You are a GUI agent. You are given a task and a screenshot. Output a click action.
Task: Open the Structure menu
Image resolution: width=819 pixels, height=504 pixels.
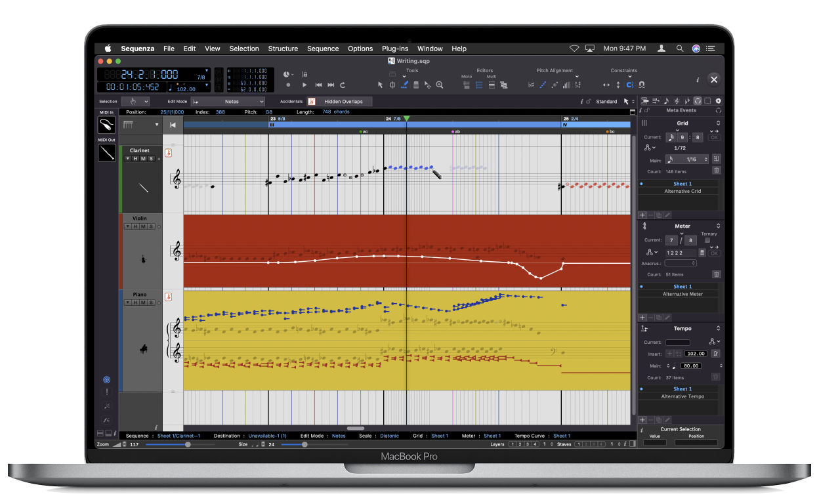(x=283, y=49)
